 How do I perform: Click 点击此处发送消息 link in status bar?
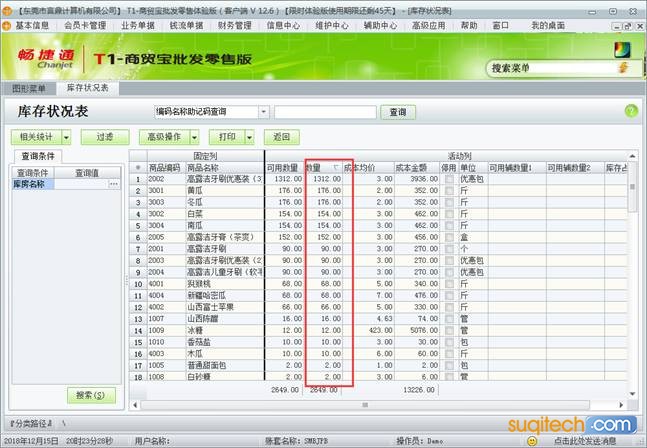[x=585, y=441]
